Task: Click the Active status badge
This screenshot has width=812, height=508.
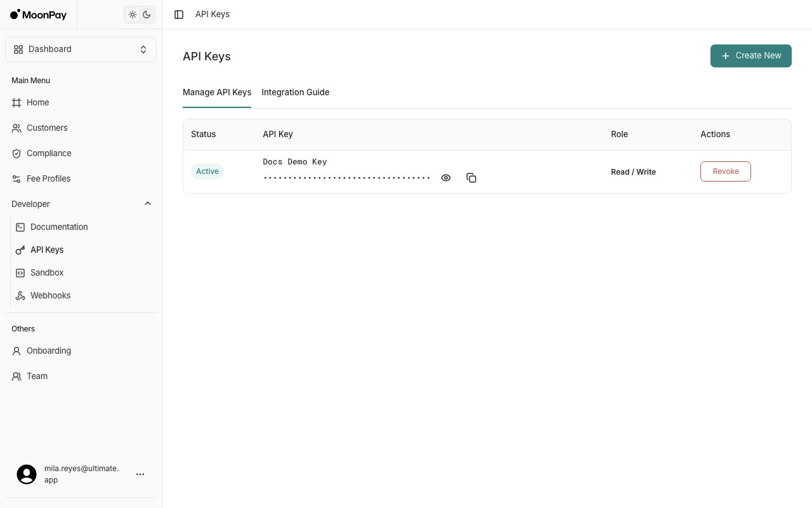Action: tap(207, 171)
